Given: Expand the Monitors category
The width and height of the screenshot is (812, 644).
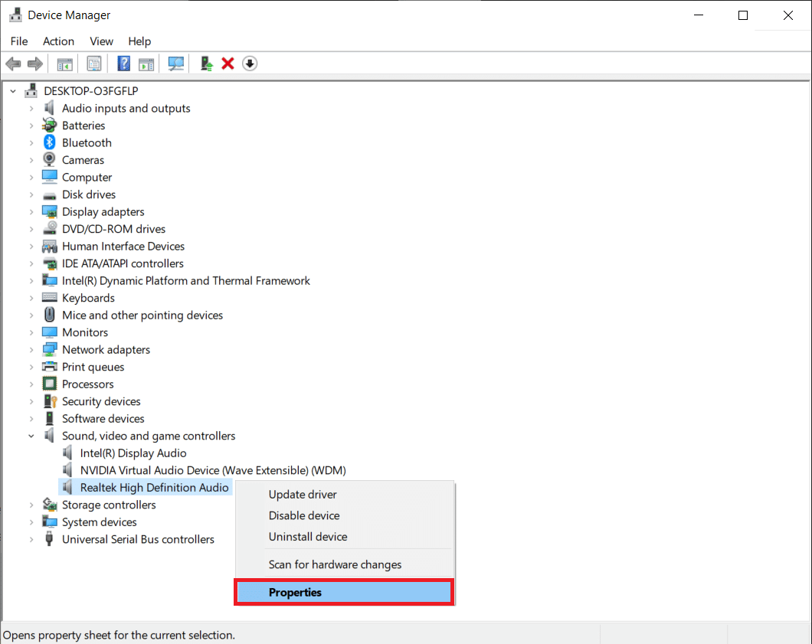Looking at the screenshot, I should (31, 332).
